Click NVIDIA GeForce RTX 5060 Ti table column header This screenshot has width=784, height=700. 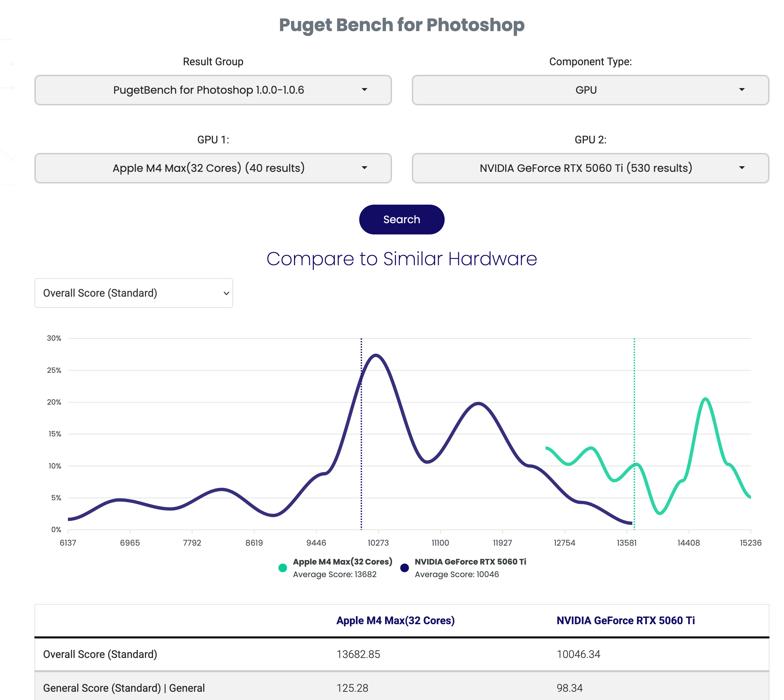625,621
